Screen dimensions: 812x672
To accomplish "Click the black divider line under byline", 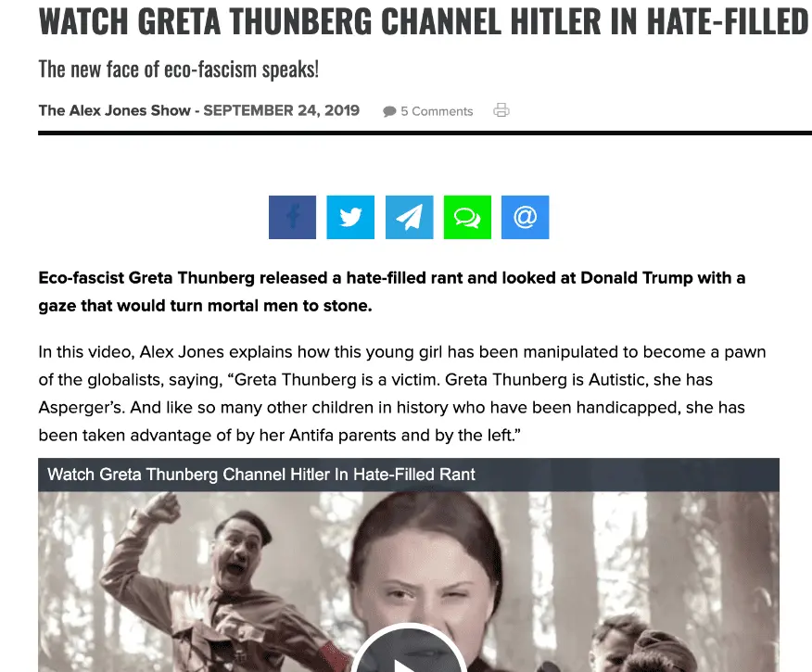I will pos(425,133).
